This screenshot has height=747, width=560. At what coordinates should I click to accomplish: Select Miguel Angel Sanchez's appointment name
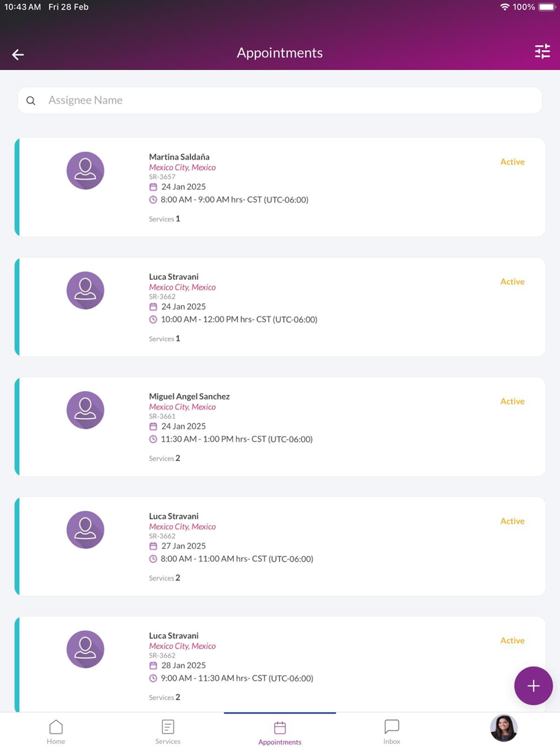pos(189,396)
